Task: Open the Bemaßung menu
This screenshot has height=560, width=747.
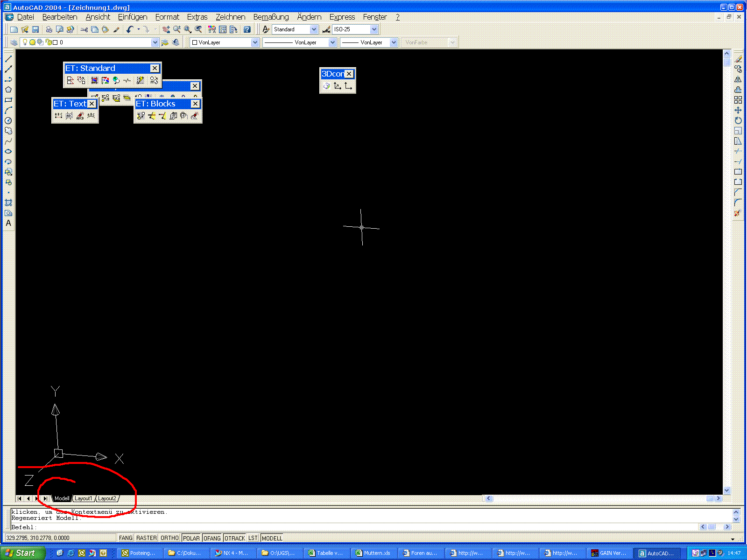Action: coord(271,17)
